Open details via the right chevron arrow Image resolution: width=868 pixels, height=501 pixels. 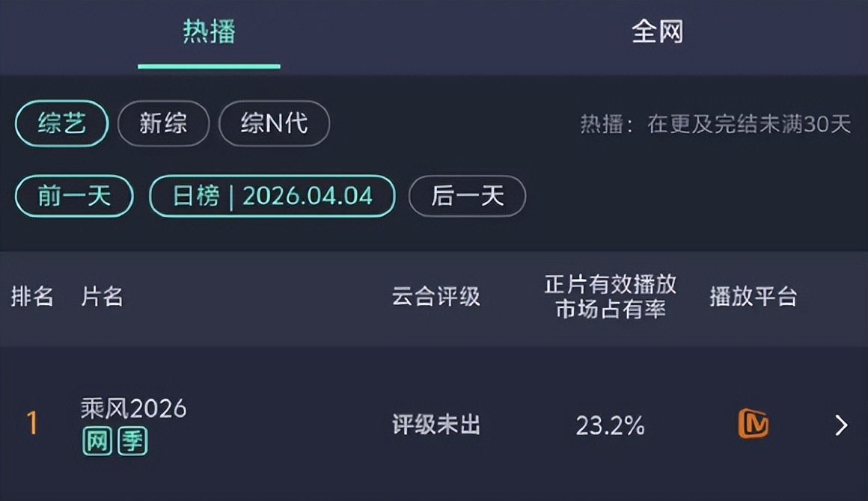tap(841, 425)
